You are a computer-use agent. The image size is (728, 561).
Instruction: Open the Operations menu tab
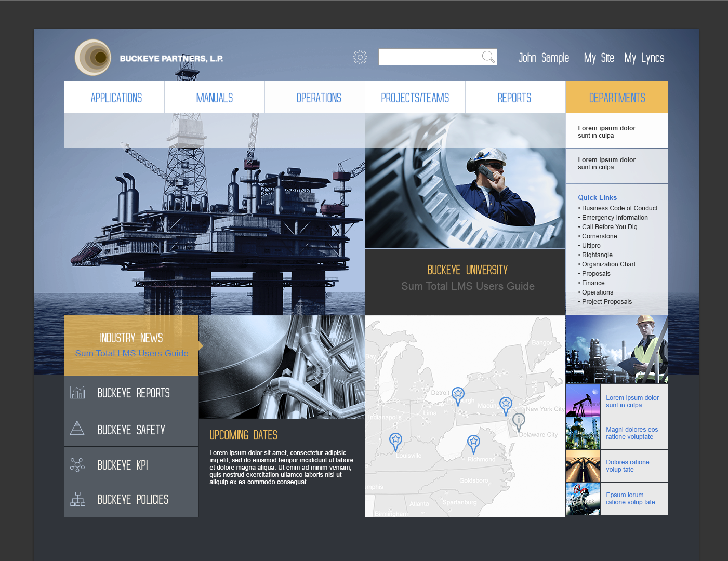click(x=315, y=97)
